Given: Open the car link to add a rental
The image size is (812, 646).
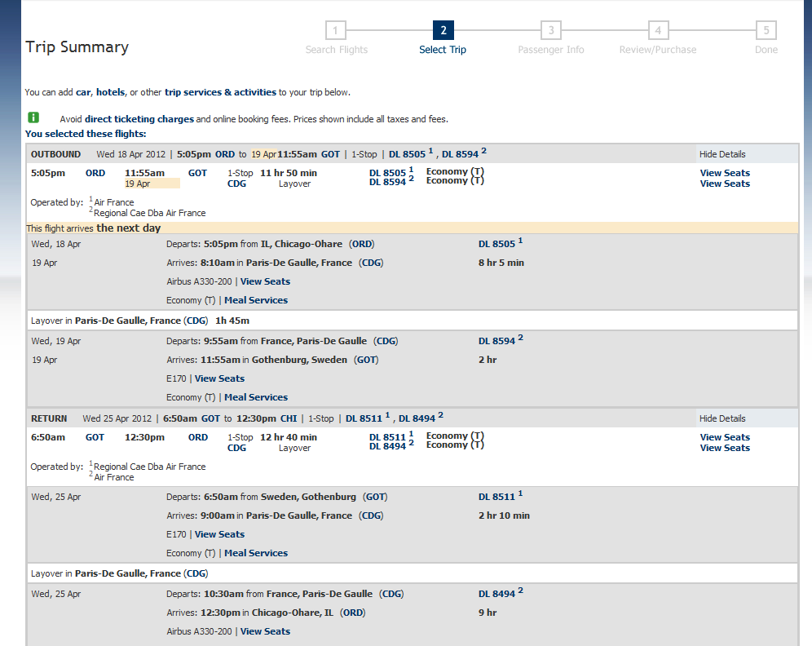Looking at the screenshot, I should [83, 92].
